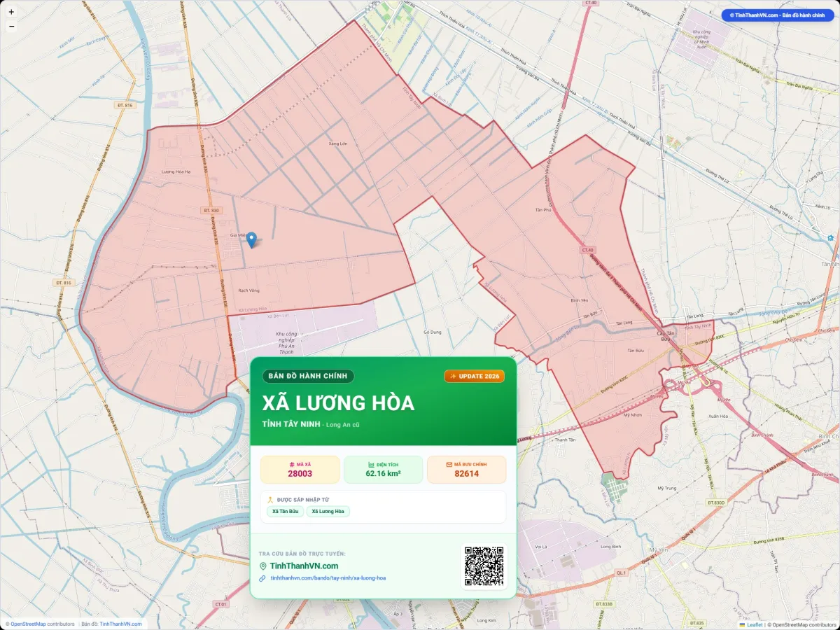
Task: Click the Long Bình map label
Action: [x=611, y=546]
